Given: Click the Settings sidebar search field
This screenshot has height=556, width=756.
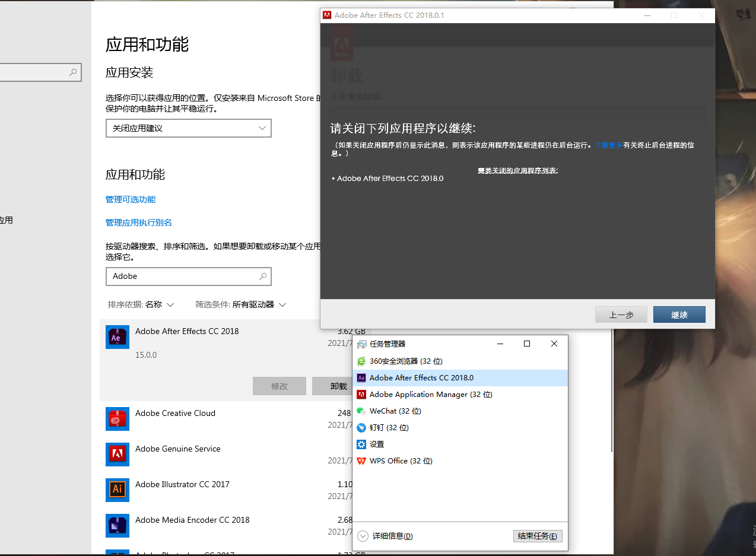Looking at the screenshot, I should pos(40,72).
